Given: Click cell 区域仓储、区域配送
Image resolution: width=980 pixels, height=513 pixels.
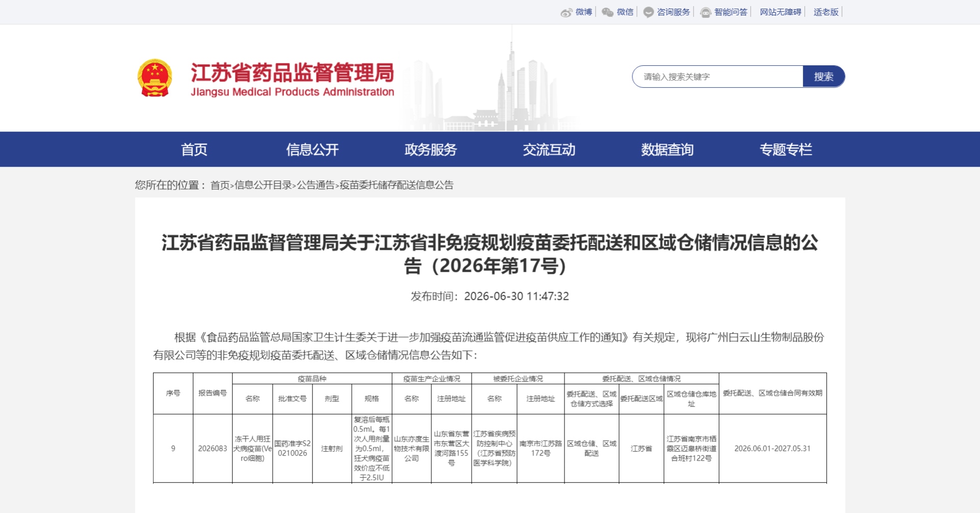Looking at the screenshot, I should [x=592, y=449].
